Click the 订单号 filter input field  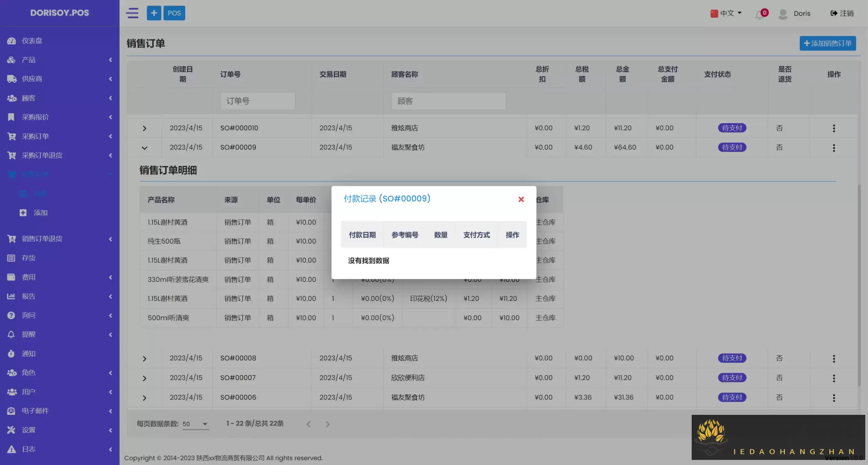pyautogui.click(x=258, y=101)
